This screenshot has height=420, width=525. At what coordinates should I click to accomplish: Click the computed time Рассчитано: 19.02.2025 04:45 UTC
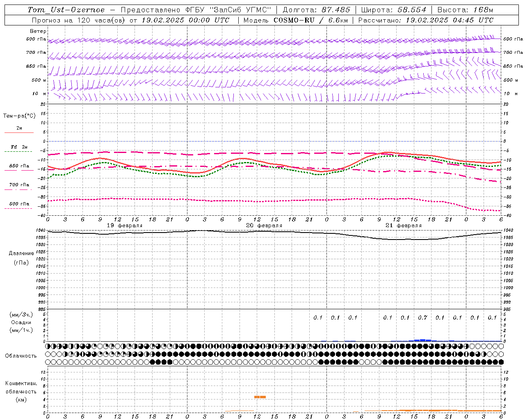point(426,20)
